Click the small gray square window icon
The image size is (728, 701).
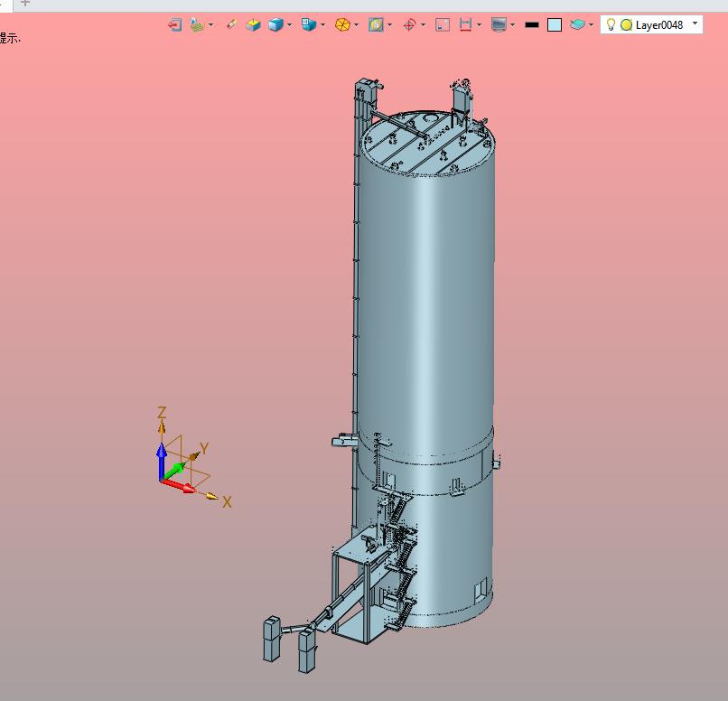pyautogui.click(x=443, y=24)
